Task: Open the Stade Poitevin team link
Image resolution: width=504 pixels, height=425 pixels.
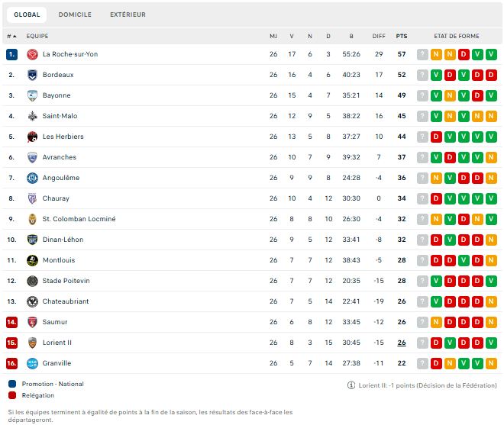Action: (66, 281)
